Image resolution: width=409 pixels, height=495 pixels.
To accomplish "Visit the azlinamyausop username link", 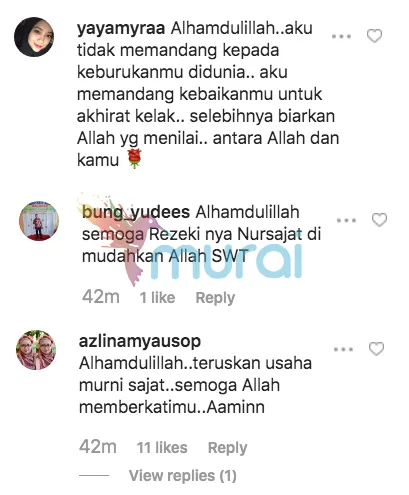I will 140,341.
